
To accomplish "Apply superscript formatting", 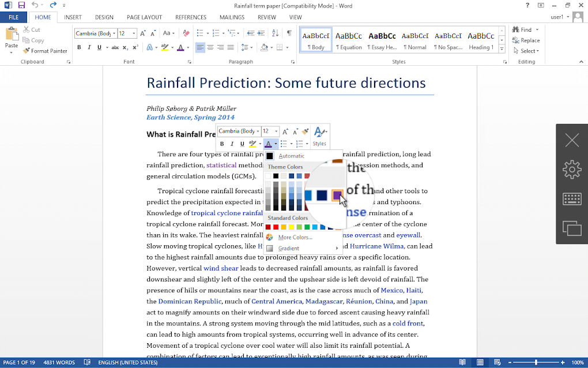I will point(135,47).
